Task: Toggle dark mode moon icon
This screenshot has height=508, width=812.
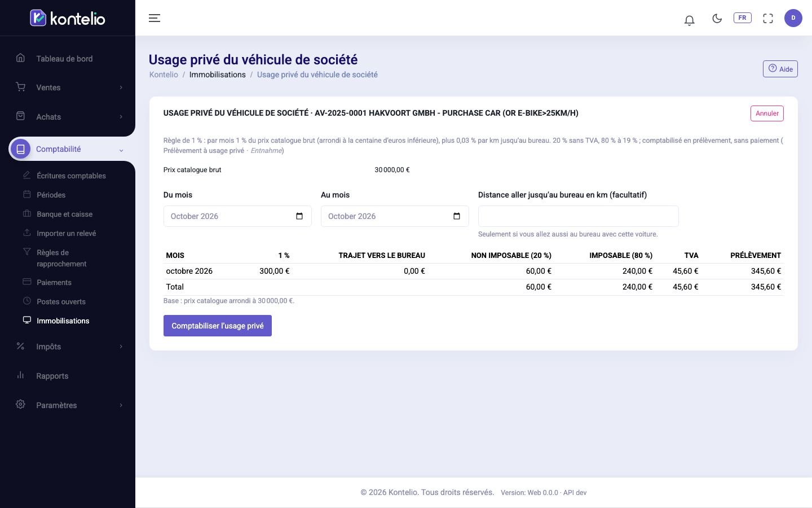Action: 717,18
